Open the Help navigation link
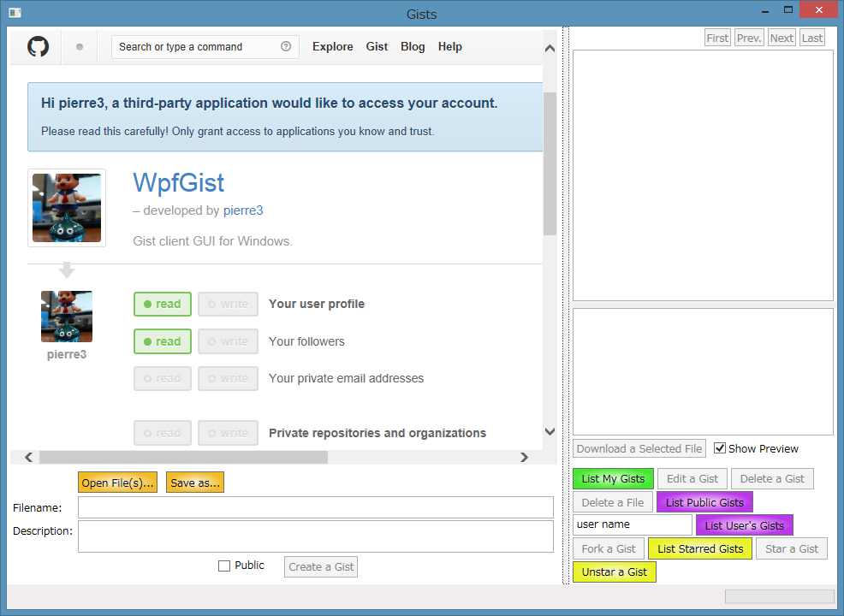The image size is (844, 616). 450,47
